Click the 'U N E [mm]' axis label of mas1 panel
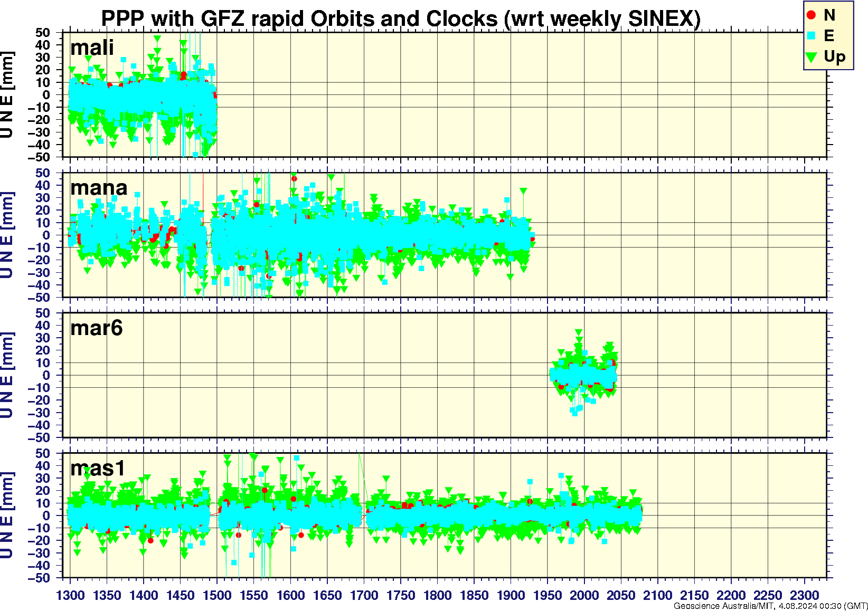 pyautogui.click(x=7, y=516)
